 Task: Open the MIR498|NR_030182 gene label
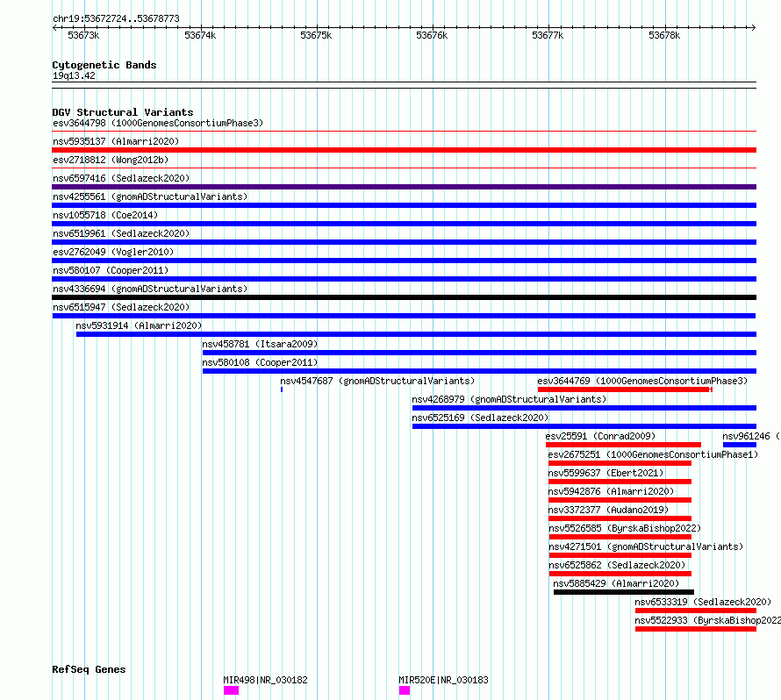click(266, 680)
